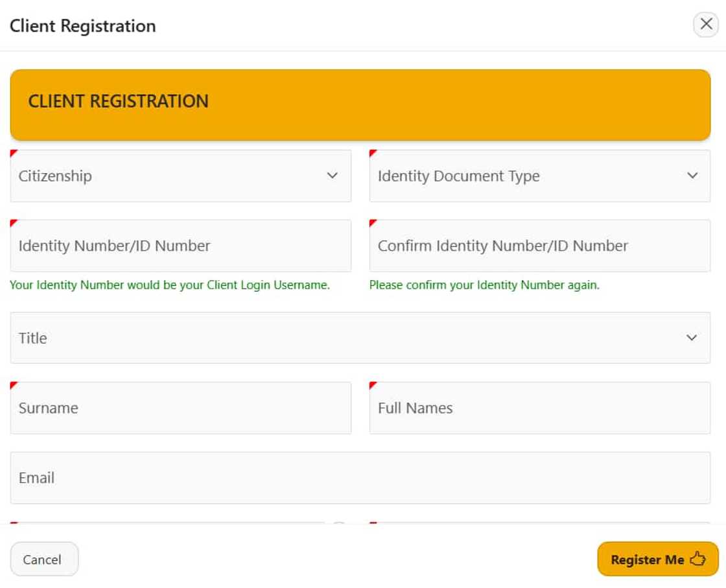The height and width of the screenshot is (588, 726).
Task: Click red required marker on Full Names
Action: [x=373, y=385]
